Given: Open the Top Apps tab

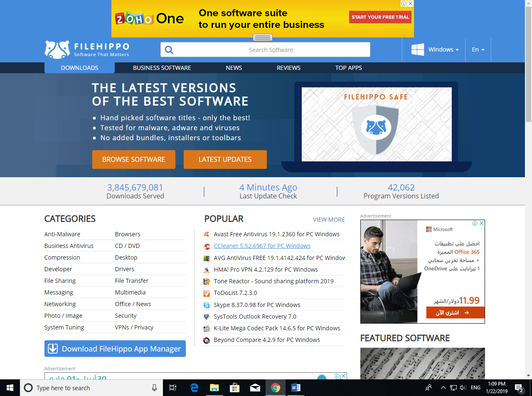Looking at the screenshot, I should [x=348, y=68].
